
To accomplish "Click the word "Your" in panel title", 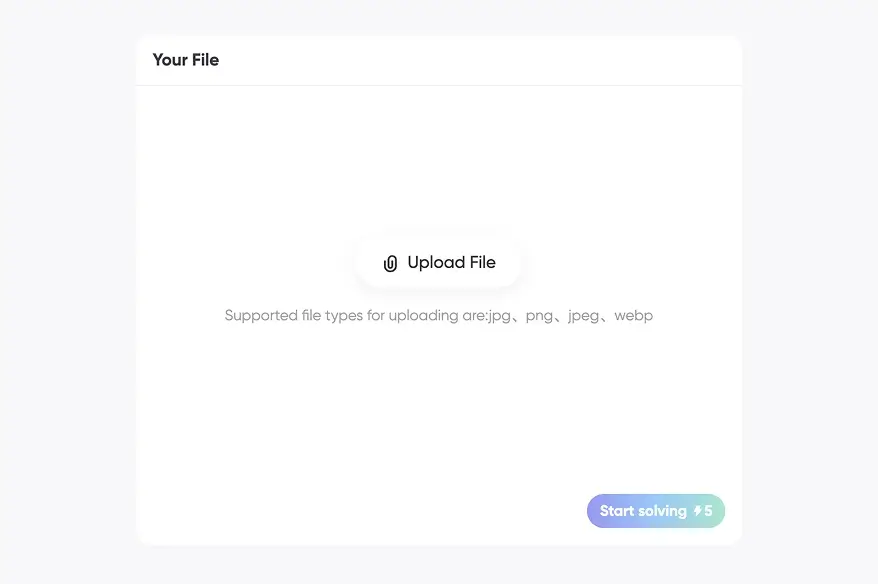I will [x=170, y=60].
